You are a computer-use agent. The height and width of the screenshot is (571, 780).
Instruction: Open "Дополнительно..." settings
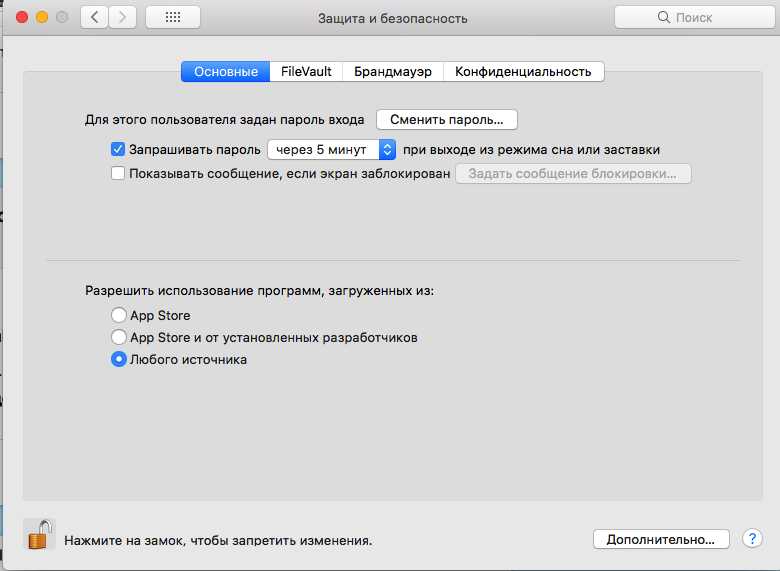tap(661, 539)
